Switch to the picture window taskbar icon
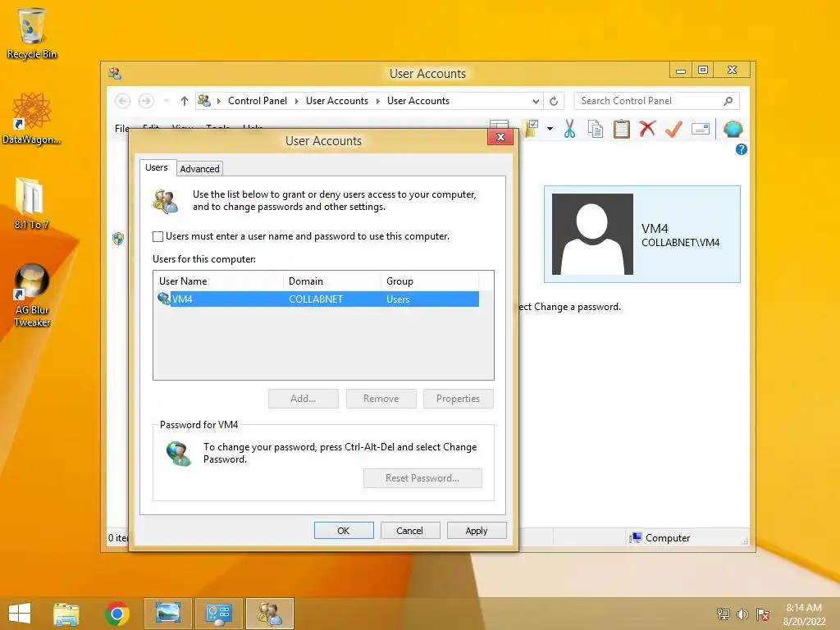The height and width of the screenshot is (630, 840). [x=167, y=614]
